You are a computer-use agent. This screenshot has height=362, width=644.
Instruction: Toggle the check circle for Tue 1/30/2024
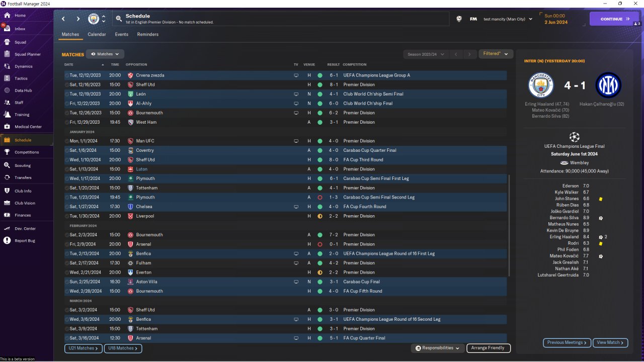tap(67, 216)
